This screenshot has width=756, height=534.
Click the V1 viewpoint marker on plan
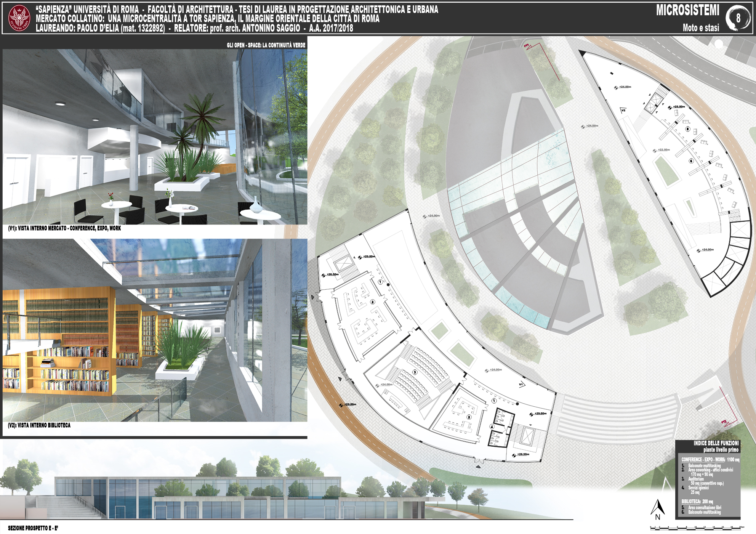coord(521,385)
